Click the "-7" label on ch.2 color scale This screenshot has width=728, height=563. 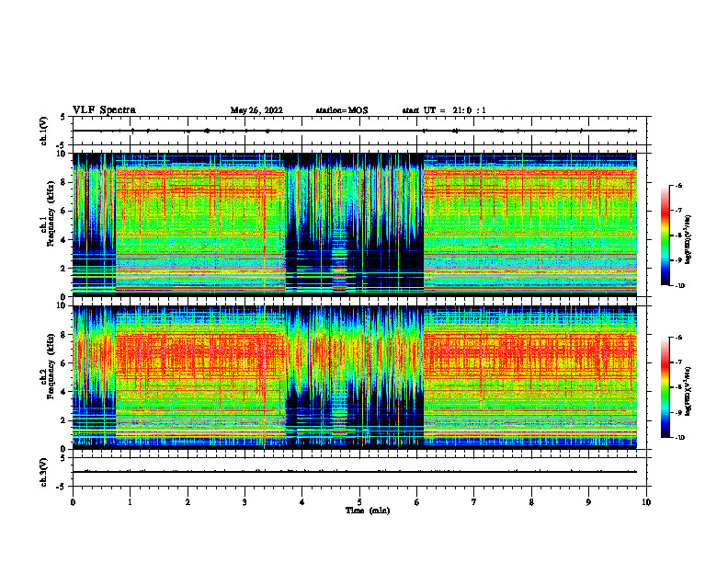click(678, 362)
